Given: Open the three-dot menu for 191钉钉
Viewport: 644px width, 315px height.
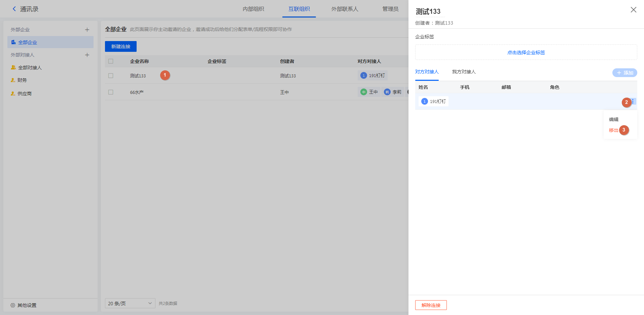Looking at the screenshot, I should [633, 101].
